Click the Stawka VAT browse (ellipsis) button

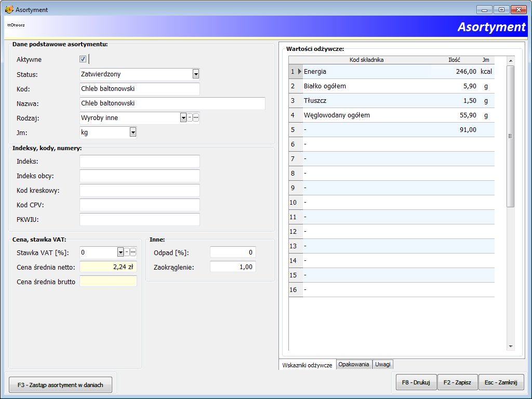(133, 252)
